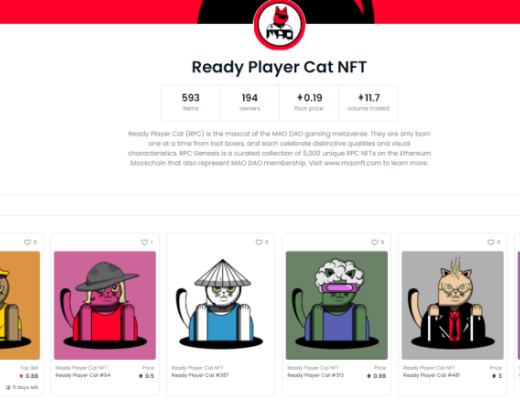Viewport: 520px width, 400px height.
Task: View the 194 owners stat
Action: point(249,102)
